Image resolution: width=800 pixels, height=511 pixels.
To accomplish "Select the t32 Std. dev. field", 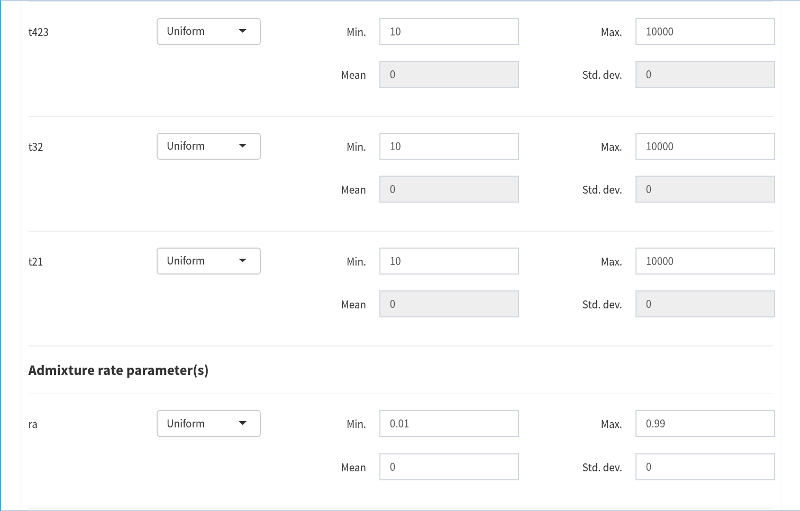I will 704,190.
